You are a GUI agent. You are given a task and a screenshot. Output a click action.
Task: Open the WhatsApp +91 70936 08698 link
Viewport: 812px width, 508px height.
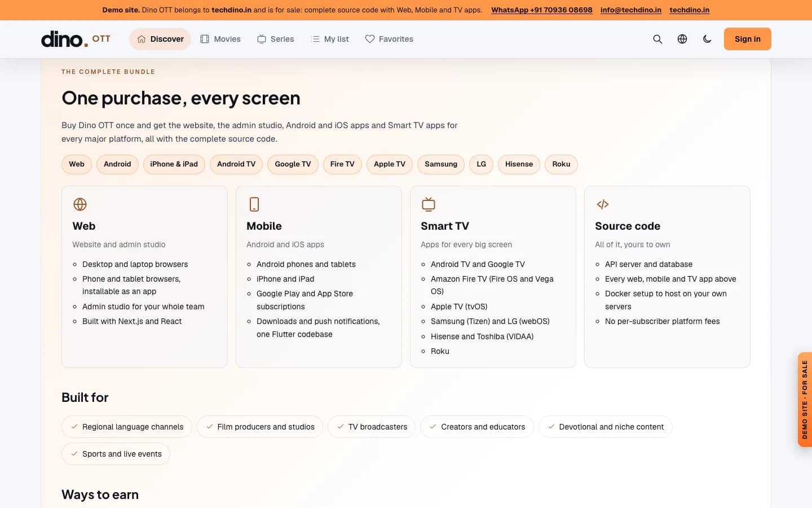(542, 10)
